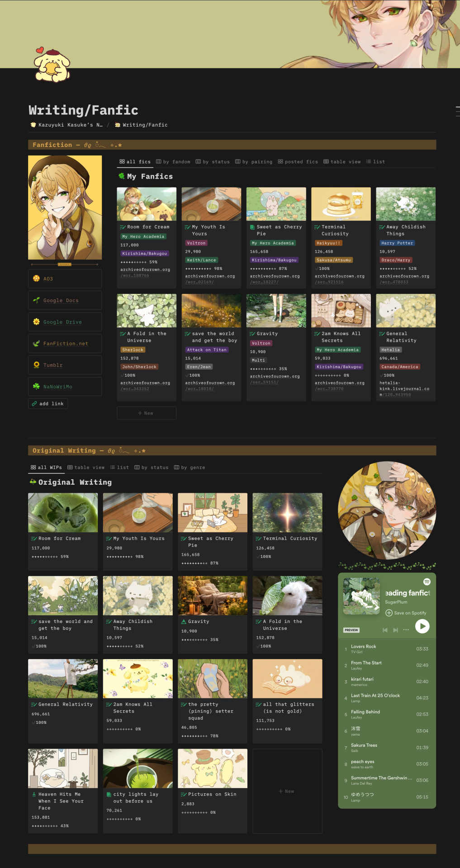This screenshot has width=460, height=868.
Task: Click the triangle icon on Original Writing Gravity card
Action: 184,622
